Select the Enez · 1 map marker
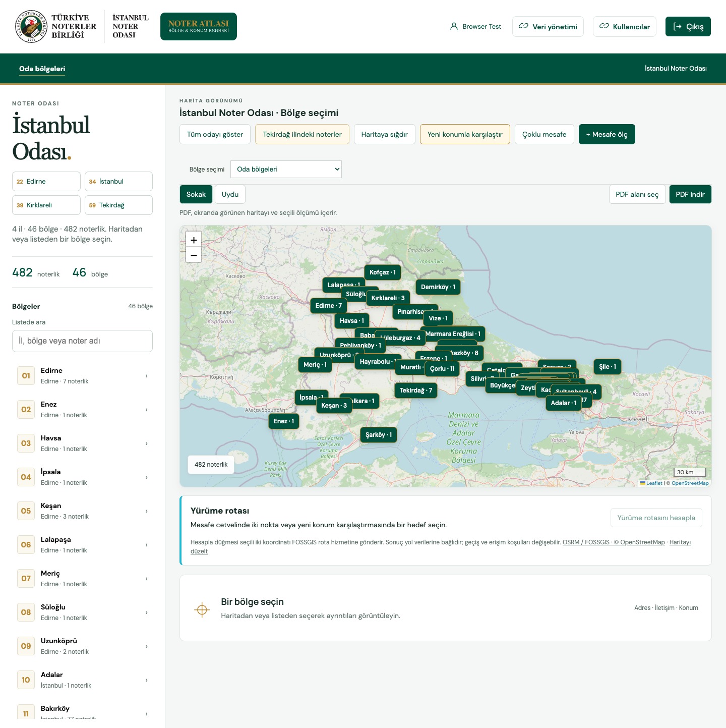This screenshot has height=728, width=726. (x=284, y=421)
